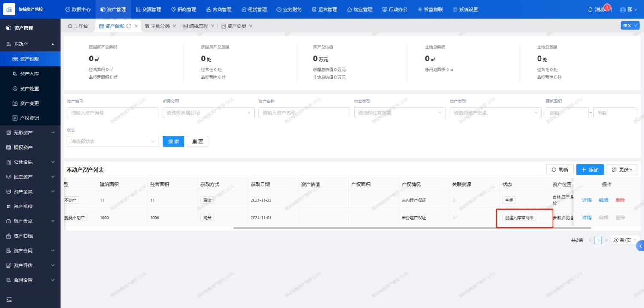Click the 创建入库审批中 status tag
This screenshot has width=644, height=308.
pos(519,217)
